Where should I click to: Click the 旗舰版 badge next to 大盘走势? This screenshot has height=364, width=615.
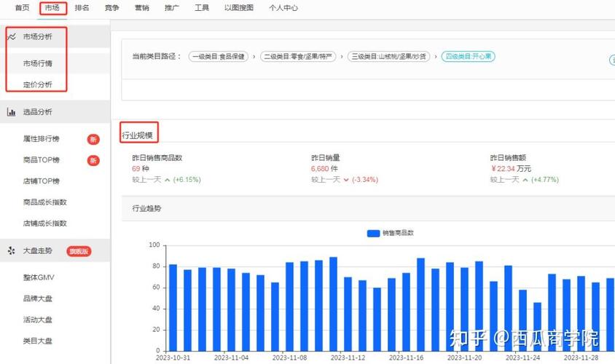click(x=79, y=251)
